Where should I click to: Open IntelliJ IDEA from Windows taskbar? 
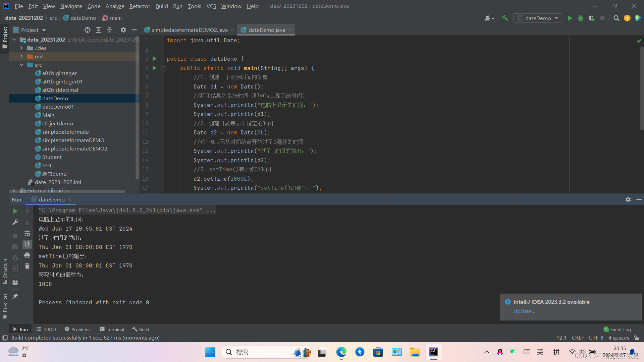coord(434,352)
